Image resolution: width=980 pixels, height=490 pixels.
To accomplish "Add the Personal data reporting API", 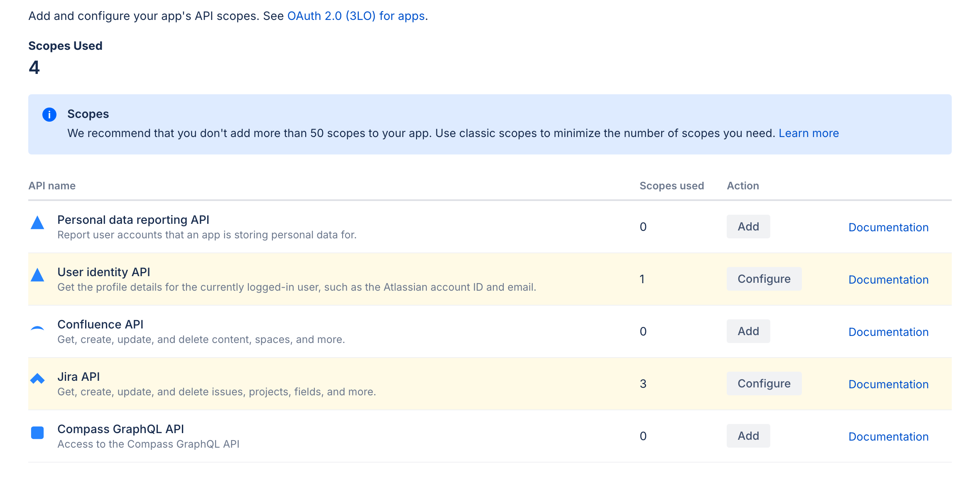I will pos(748,227).
